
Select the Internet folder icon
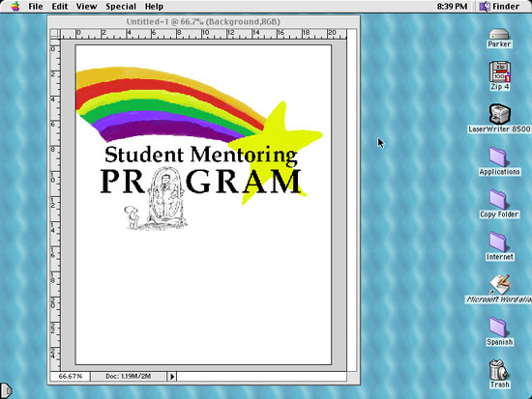coord(498,242)
